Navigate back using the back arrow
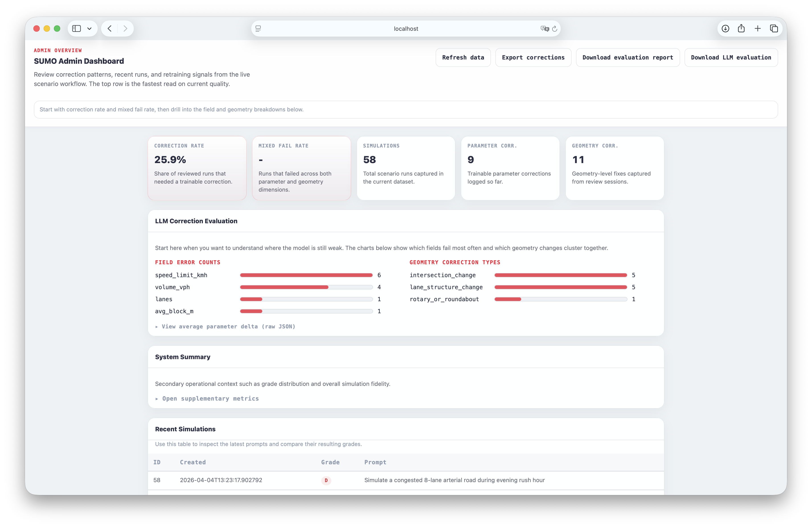 click(109, 28)
